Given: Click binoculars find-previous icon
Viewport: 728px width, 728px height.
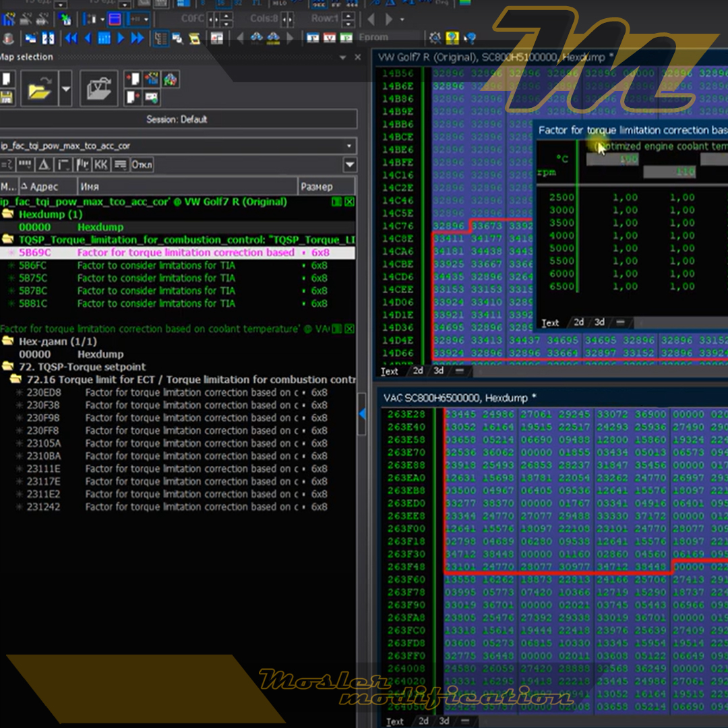Looking at the screenshot, I should (x=256, y=38).
